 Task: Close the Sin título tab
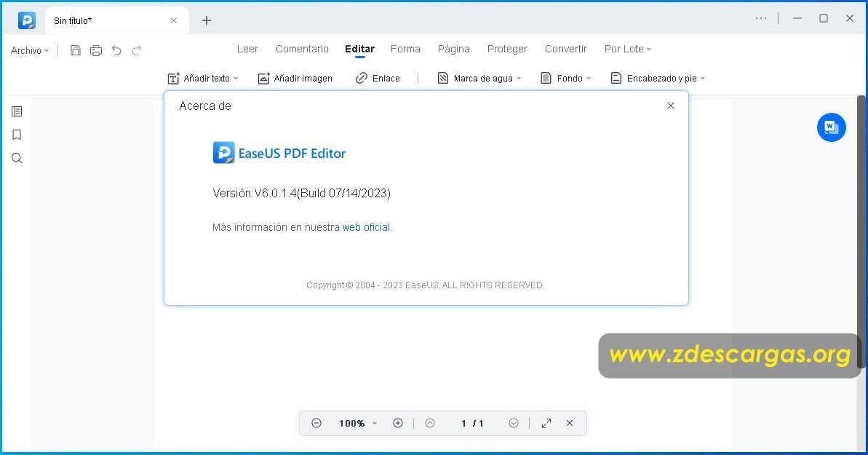174,20
